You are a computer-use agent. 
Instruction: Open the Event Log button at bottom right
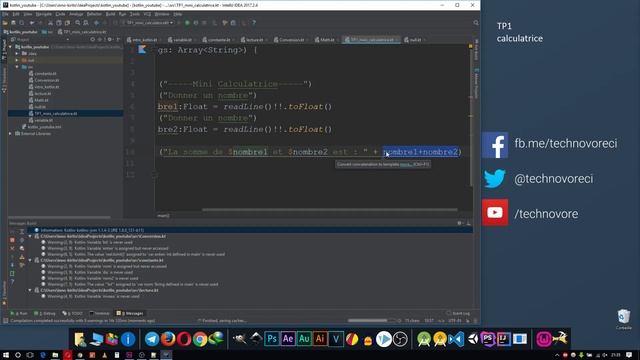pos(458,313)
